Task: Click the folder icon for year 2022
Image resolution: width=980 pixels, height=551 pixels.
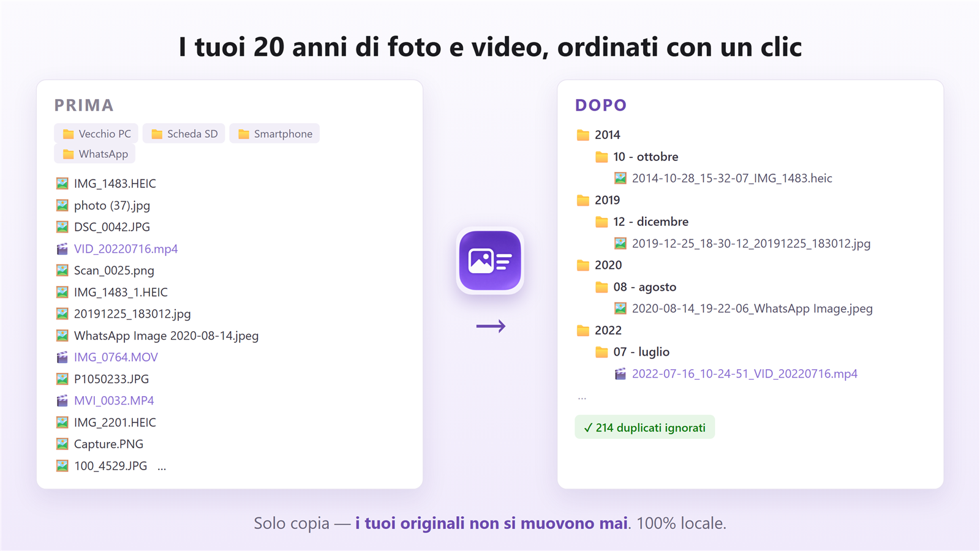Action: point(583,331)
